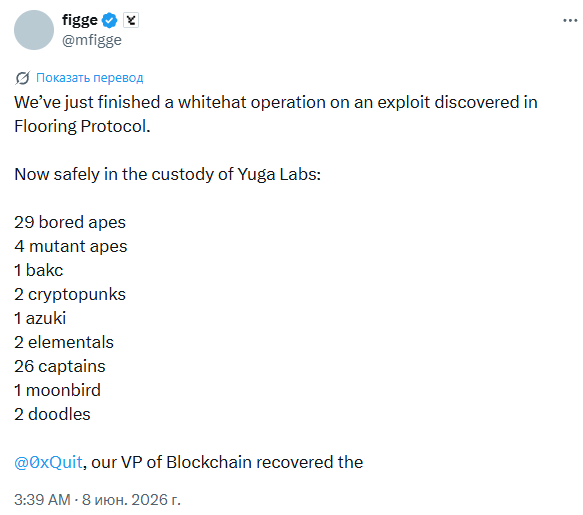
Task: Click the crossed-circle translate icon
Action: (x=22, y=78)
